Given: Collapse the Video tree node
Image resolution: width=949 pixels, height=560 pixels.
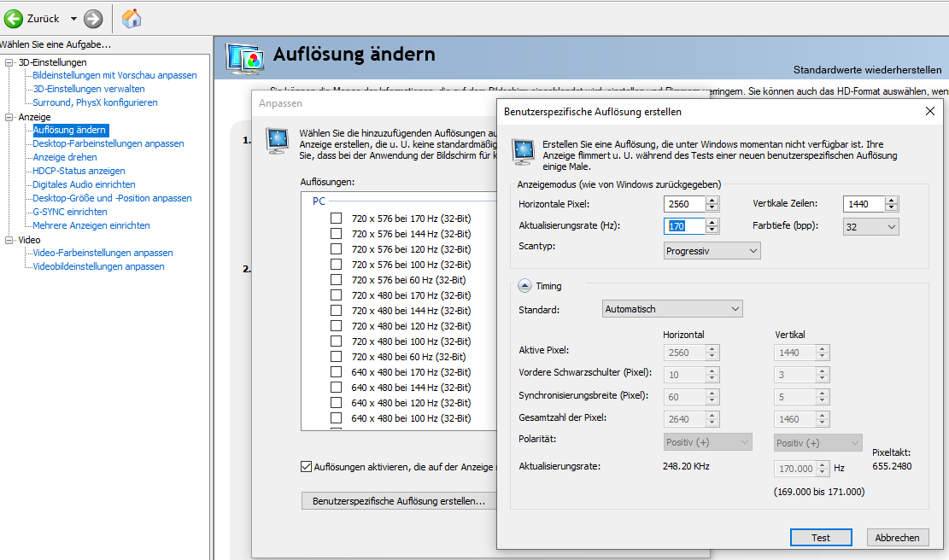Looking at the screenshot, I should pyautogui.click(x=9, y=240).
